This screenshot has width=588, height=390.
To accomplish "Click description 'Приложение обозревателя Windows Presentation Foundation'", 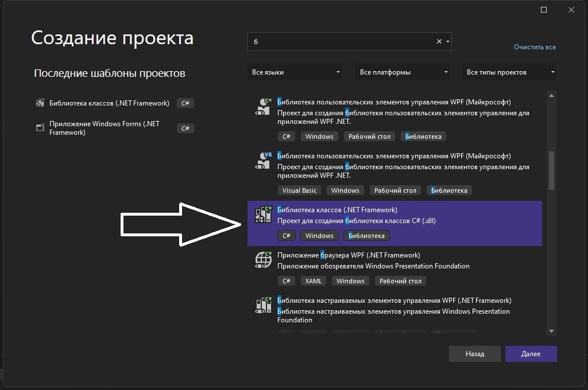I will tap(373, 266).
